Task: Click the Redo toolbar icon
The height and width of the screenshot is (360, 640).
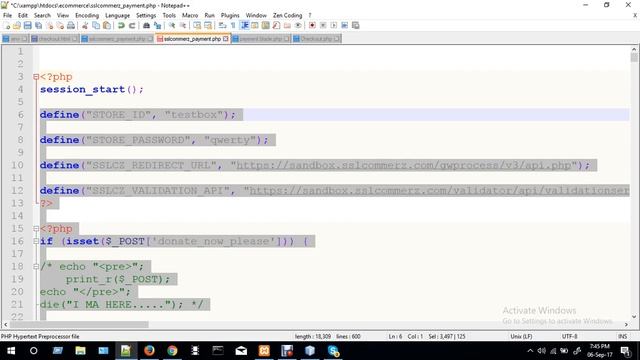Action: coord(132,25)
